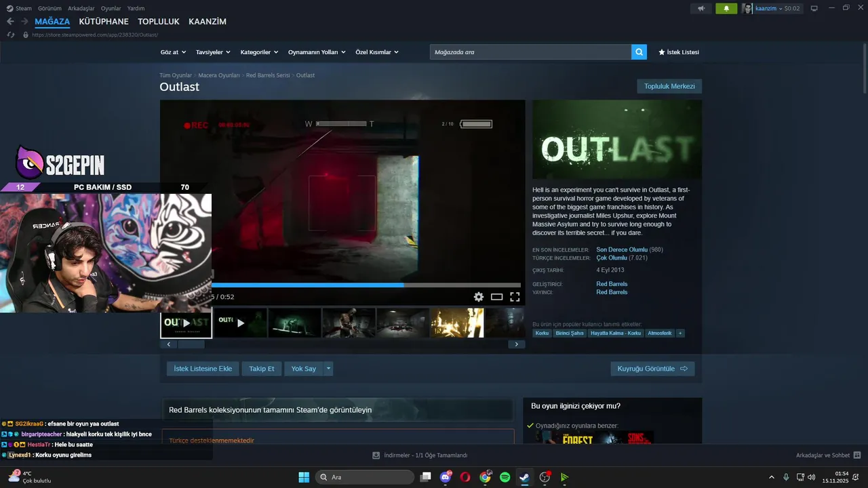Click Takip Et button

pyautogui.click(x=262, y=369)
